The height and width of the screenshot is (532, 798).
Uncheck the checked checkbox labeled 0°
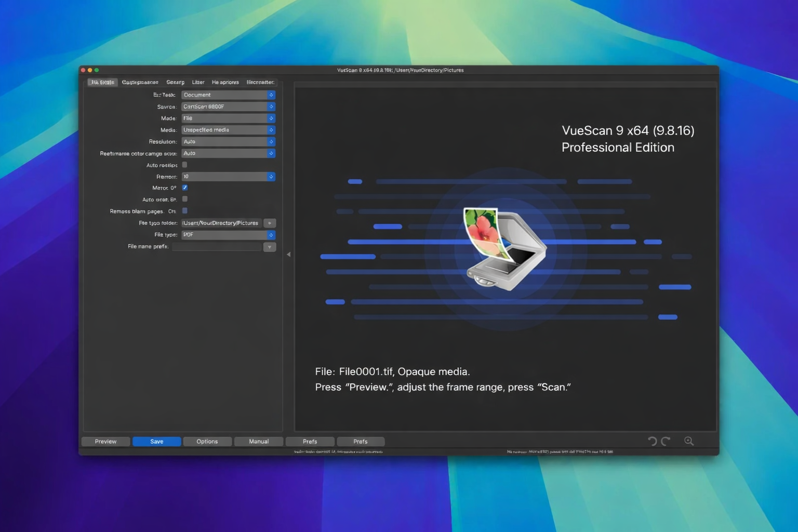(x=184, y=188)
